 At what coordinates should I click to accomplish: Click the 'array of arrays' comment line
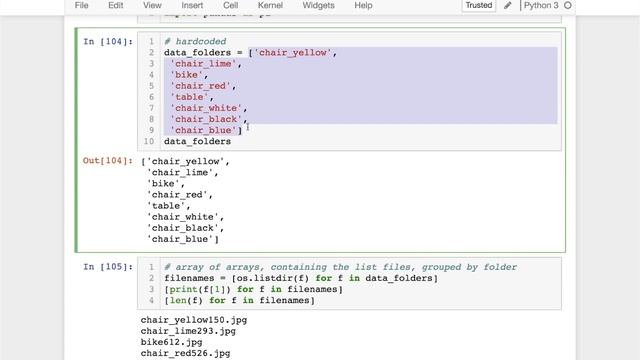340,267
